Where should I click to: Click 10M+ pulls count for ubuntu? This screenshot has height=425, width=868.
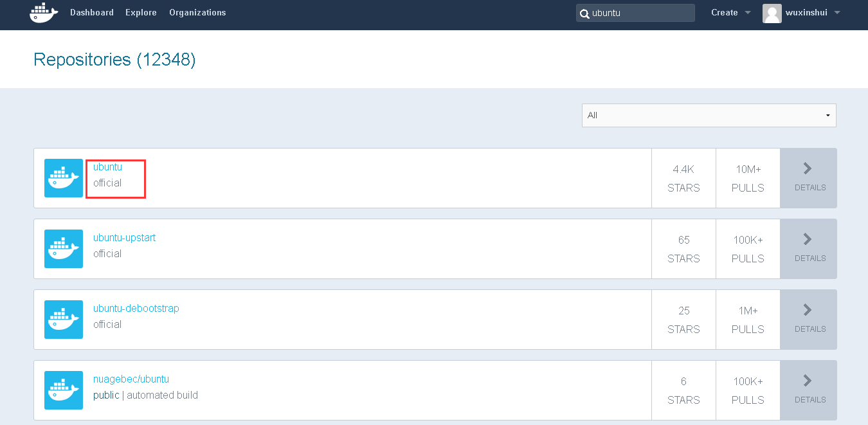click(x=748, y=169)
